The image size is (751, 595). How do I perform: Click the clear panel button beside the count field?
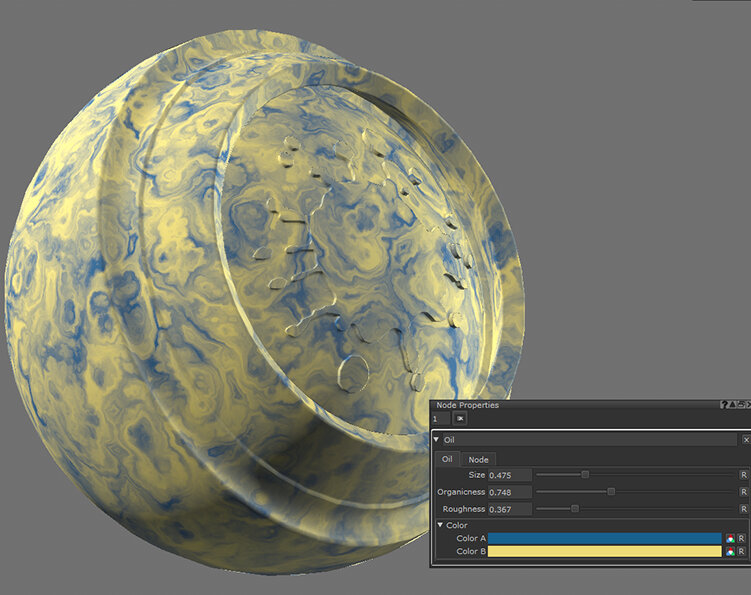460,419
